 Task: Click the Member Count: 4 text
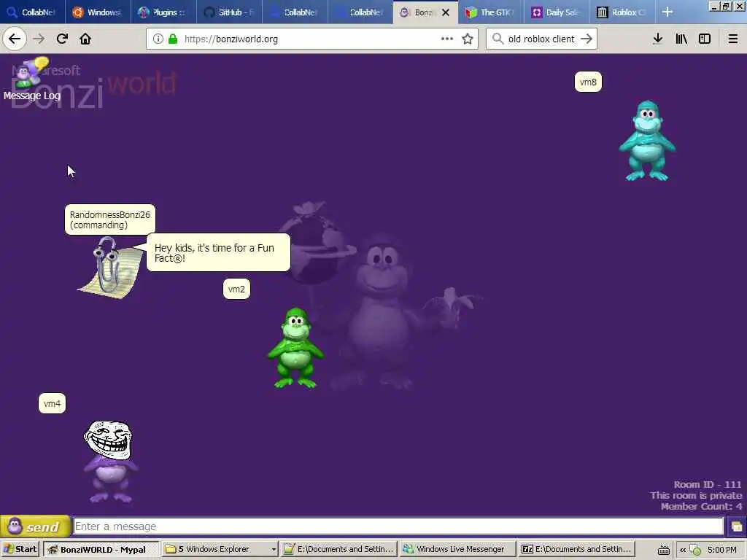point(701,506)
